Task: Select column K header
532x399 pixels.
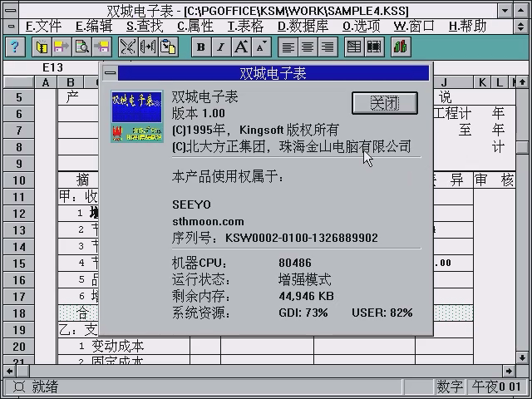Action: pyautogui.click(x=482, y=82)
